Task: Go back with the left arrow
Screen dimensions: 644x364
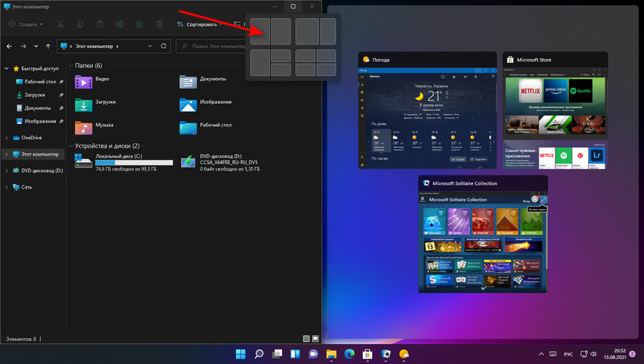Action: 9,47
